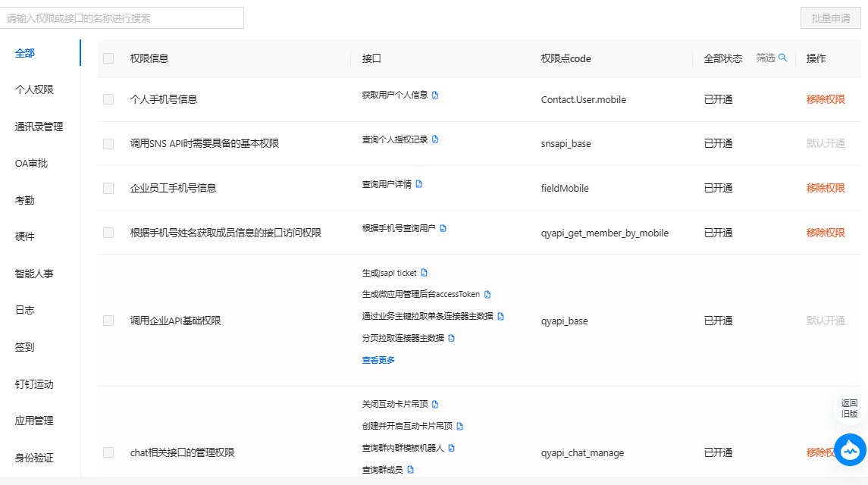Switch to the 通讯录管理 category

tap(39, 127)
